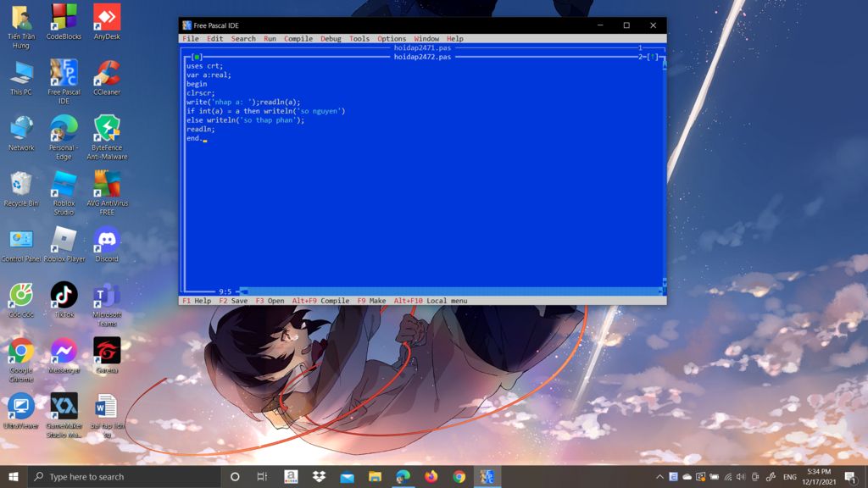Screen dimensions: 868x488
Task: Open the Tools menu
Action: pos(359,39)
